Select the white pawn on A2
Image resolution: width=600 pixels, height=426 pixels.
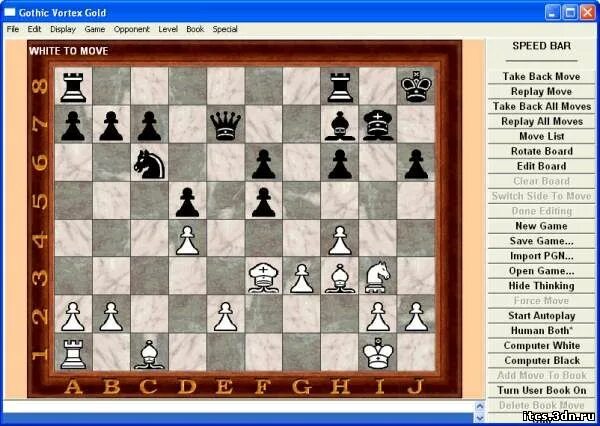click(x=73, y=317)
